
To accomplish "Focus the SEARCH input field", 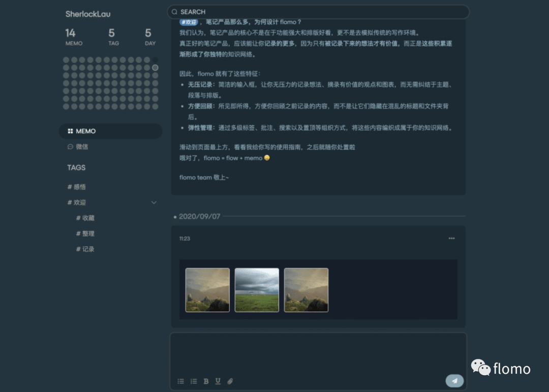I will [318, 12].
